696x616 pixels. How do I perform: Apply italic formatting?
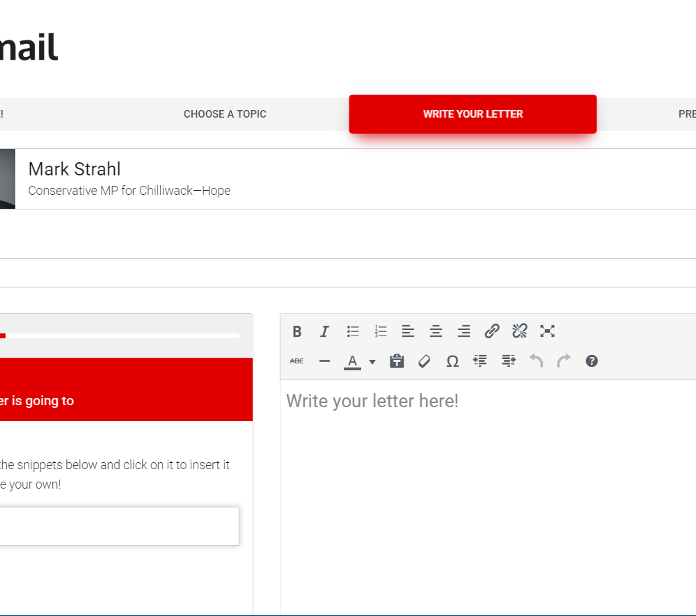324,331
